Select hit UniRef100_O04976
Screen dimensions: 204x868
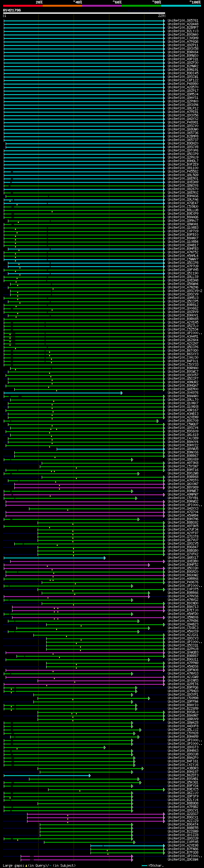click(x=183, y=393)
